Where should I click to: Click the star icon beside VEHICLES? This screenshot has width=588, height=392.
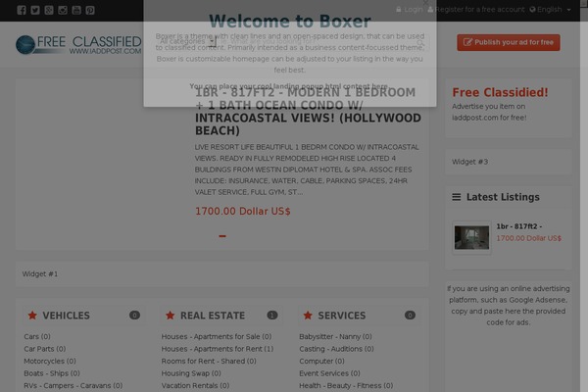(32, 316)
